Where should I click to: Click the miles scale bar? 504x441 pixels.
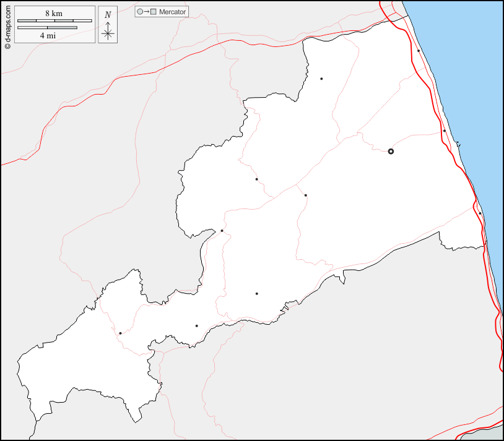[x=47, y=28]
